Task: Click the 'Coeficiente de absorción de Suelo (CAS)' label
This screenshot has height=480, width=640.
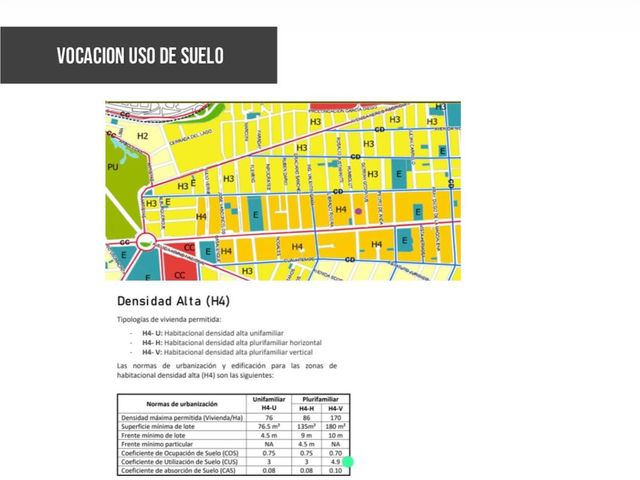Action: (178, 471)
